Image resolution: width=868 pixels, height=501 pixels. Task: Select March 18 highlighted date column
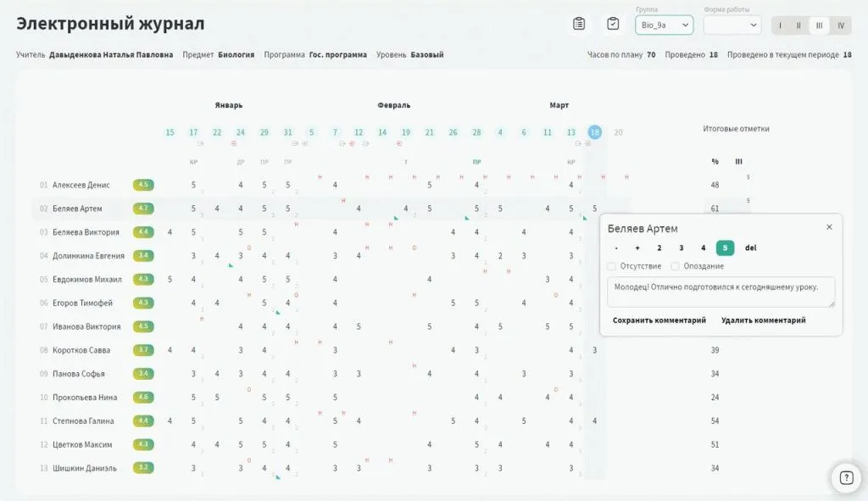595,132
